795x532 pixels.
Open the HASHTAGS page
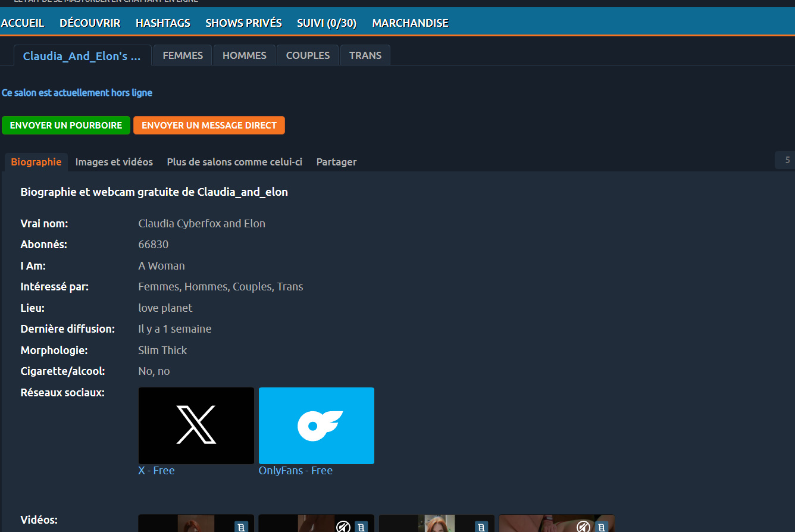(x=163, y=23)
